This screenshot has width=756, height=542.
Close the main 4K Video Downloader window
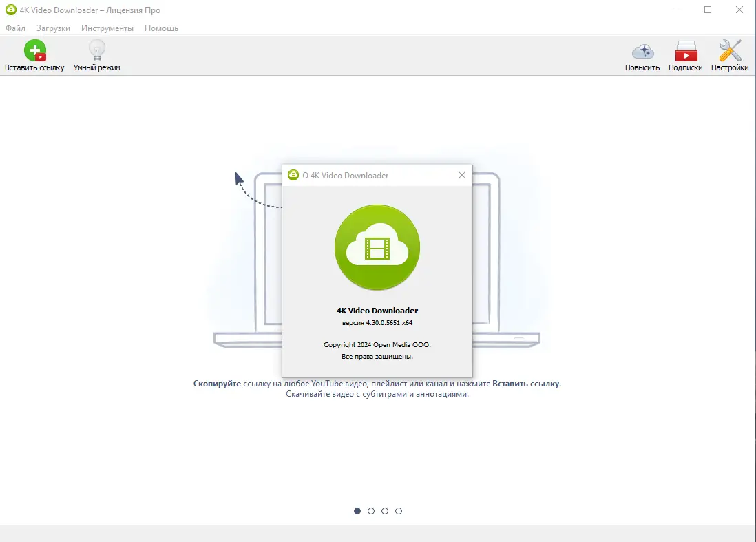739,10
